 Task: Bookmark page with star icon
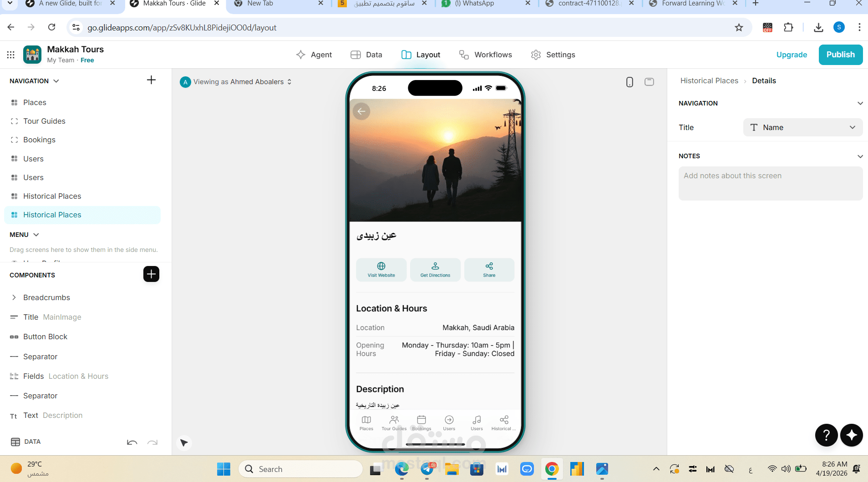[x=739, y=27]
